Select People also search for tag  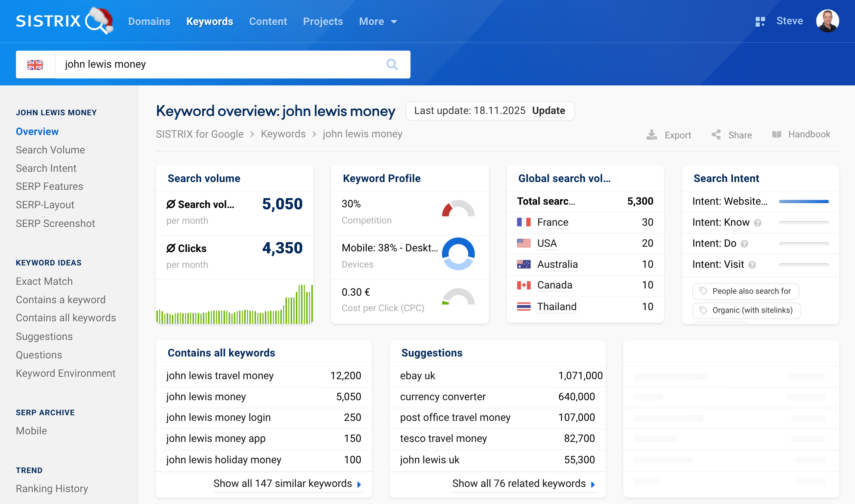pyautogui.click(x=745, y=291)
